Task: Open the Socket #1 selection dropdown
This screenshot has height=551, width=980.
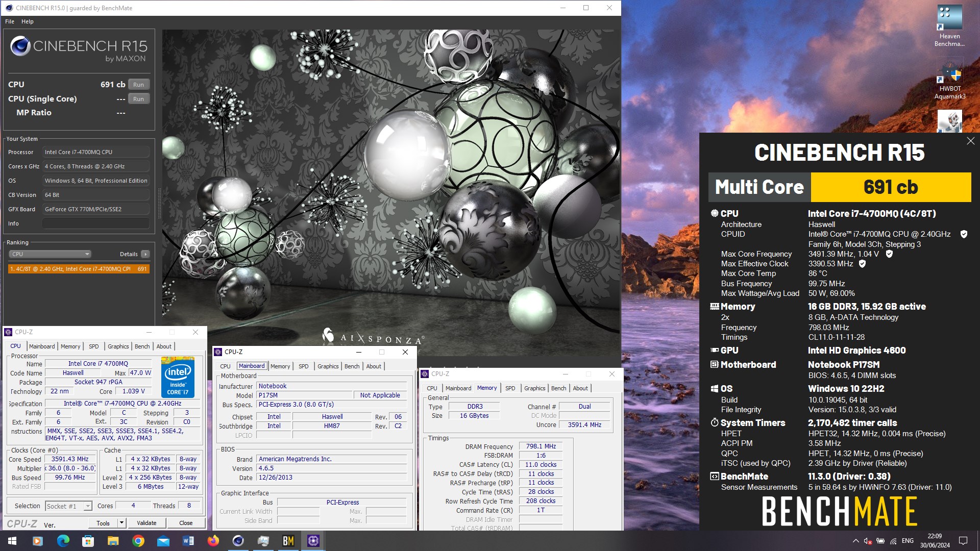Action: (x=68, y=506)
